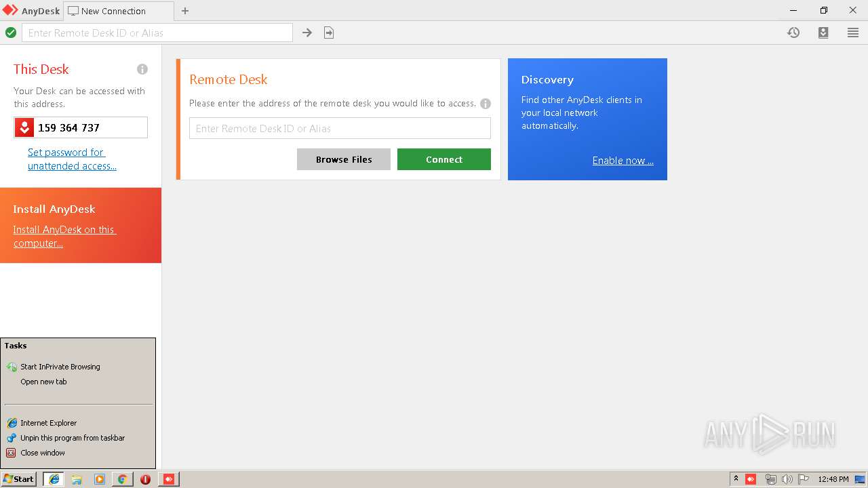
Task: Click the Install AnyDesk heading
Action: [x=54, y=209]
